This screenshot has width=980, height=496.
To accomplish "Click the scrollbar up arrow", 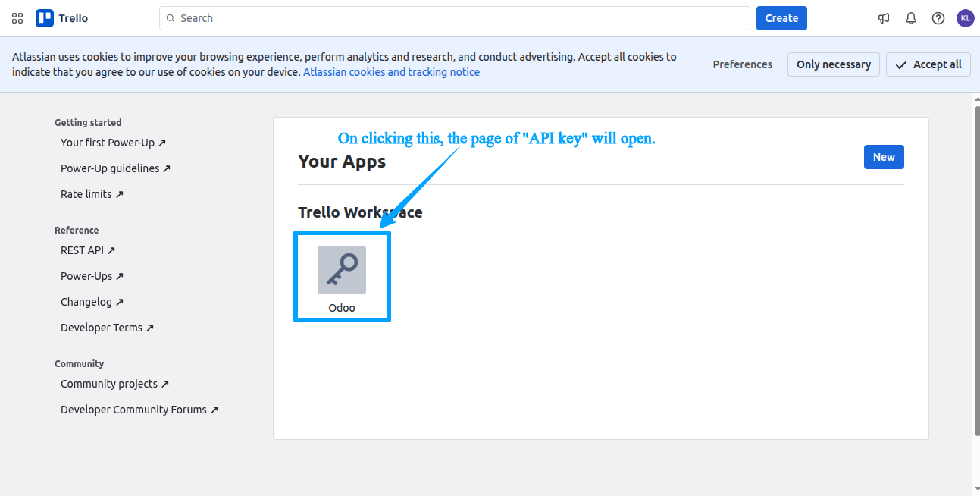I will pyautogui.click(x=976, y=99).
